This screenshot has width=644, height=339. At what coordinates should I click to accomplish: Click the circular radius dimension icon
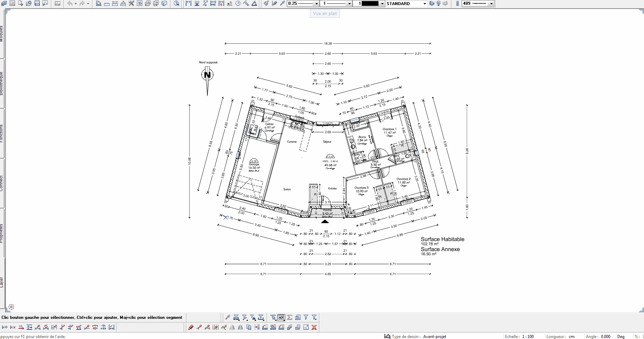(238, 3)
